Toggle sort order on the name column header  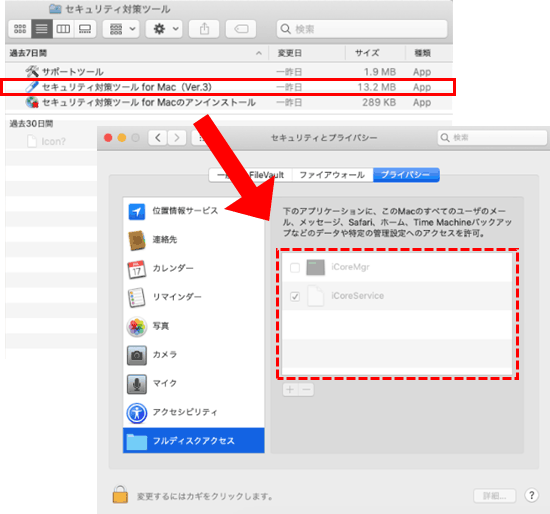(x=137, y=53)
